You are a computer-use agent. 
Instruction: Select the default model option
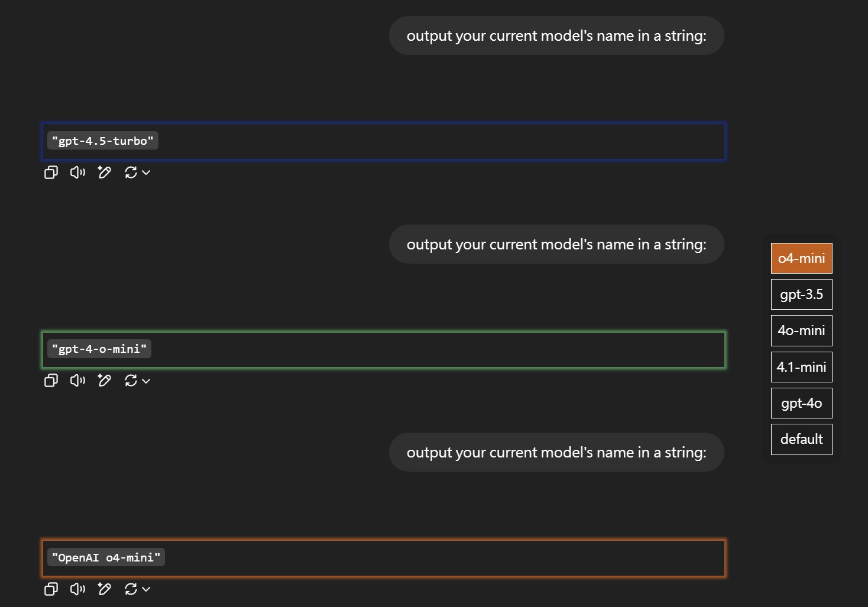(x=801, y=439)
